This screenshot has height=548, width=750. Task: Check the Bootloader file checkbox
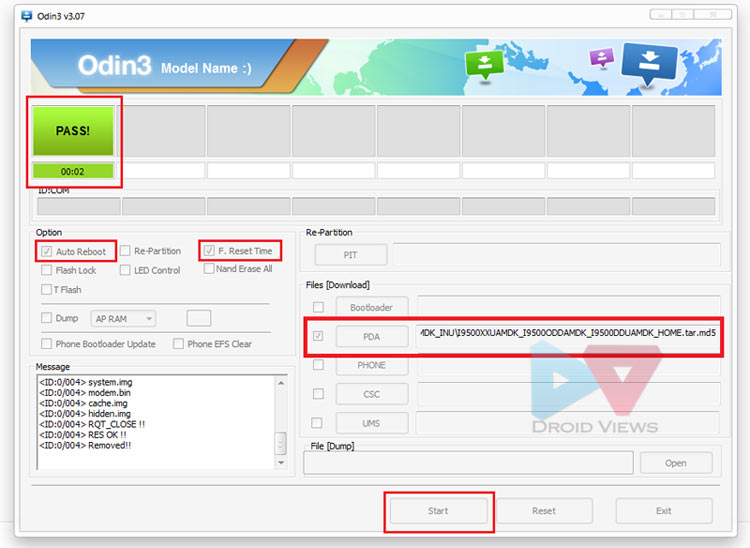(x=318, y=307)
